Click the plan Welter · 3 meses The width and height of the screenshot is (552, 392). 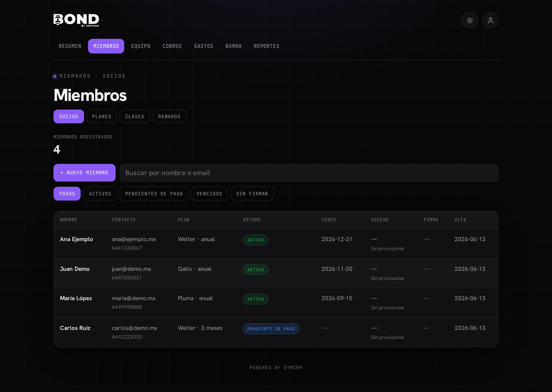pos(200,328)
